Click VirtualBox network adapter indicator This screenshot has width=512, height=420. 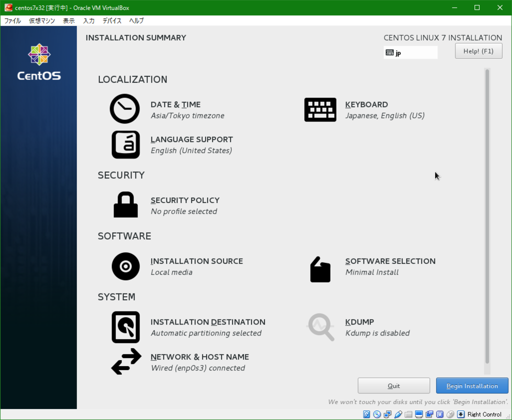pos(387,414)
